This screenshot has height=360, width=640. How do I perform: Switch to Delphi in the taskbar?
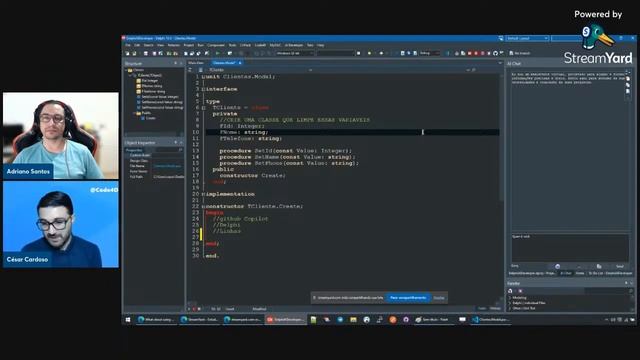tap(285, 320)
